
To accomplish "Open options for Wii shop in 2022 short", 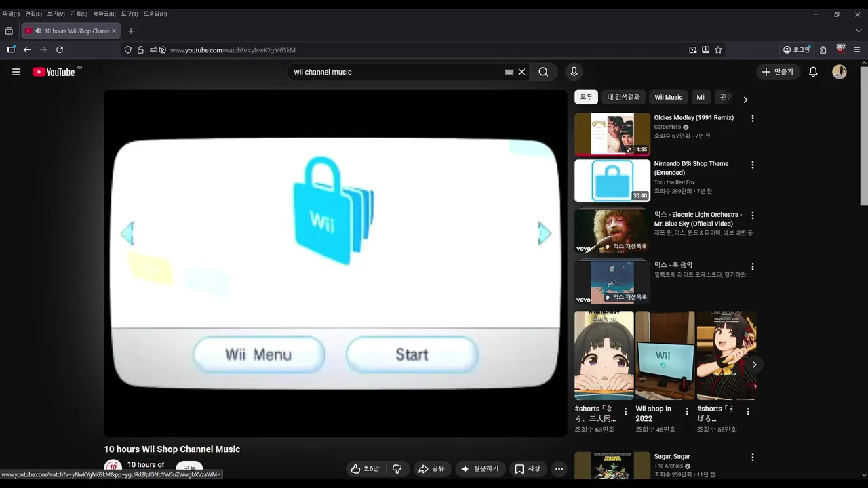I will tap(687, 411).
